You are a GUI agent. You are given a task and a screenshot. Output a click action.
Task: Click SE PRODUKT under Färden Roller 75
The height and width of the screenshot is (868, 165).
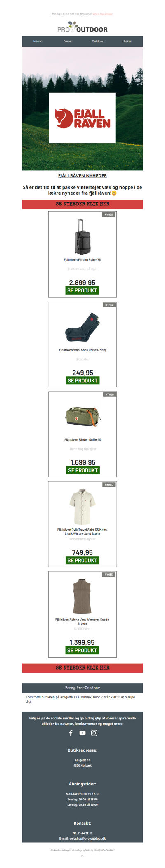pyautogui.click(x=82, y=290)
